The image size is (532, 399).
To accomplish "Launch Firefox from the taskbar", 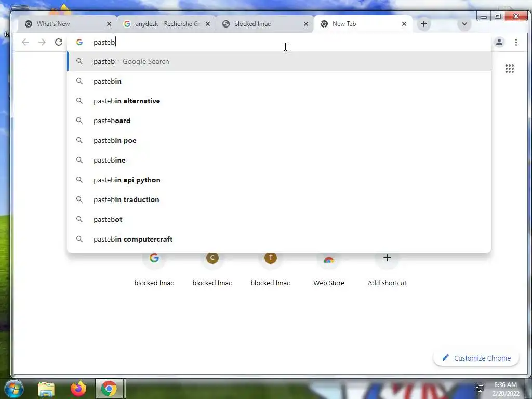I will coord(78,389).
